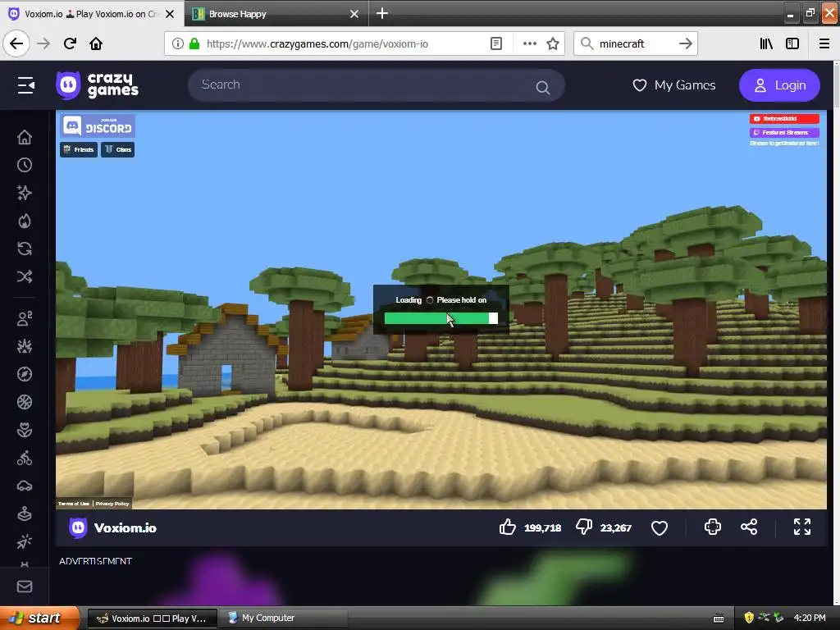Open Casual category joystick icon

point(24,514)
